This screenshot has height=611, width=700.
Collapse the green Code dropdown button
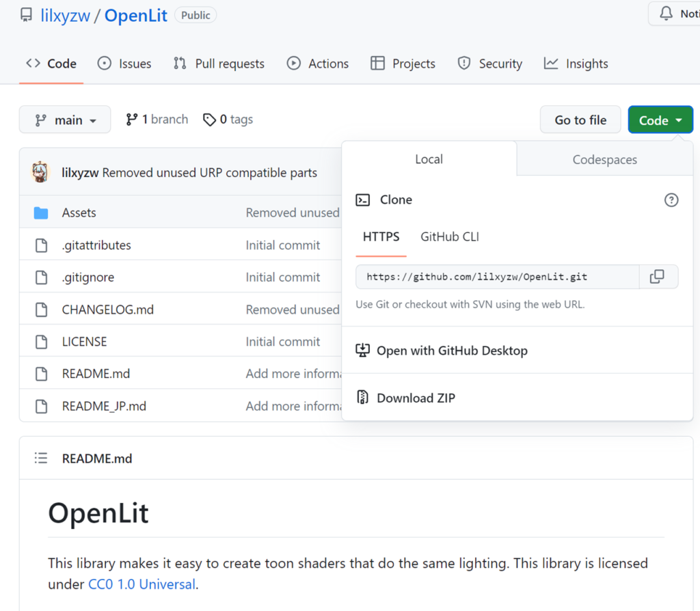click(x=660, y=120)
